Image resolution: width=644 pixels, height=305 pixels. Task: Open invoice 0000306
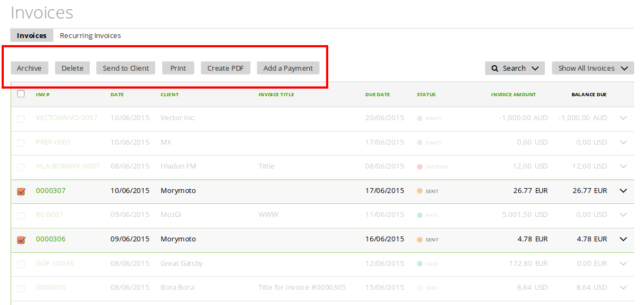[51, 239]
